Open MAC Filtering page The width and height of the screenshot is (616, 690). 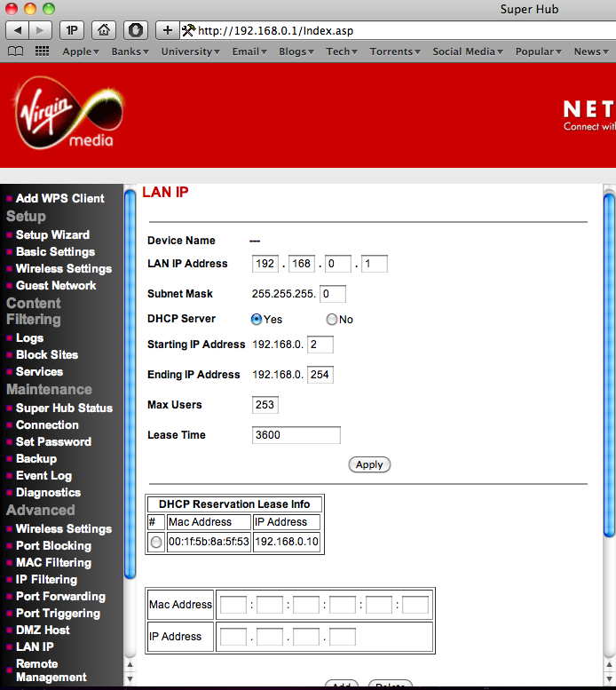pyautogui.click(x=53, y=562)
